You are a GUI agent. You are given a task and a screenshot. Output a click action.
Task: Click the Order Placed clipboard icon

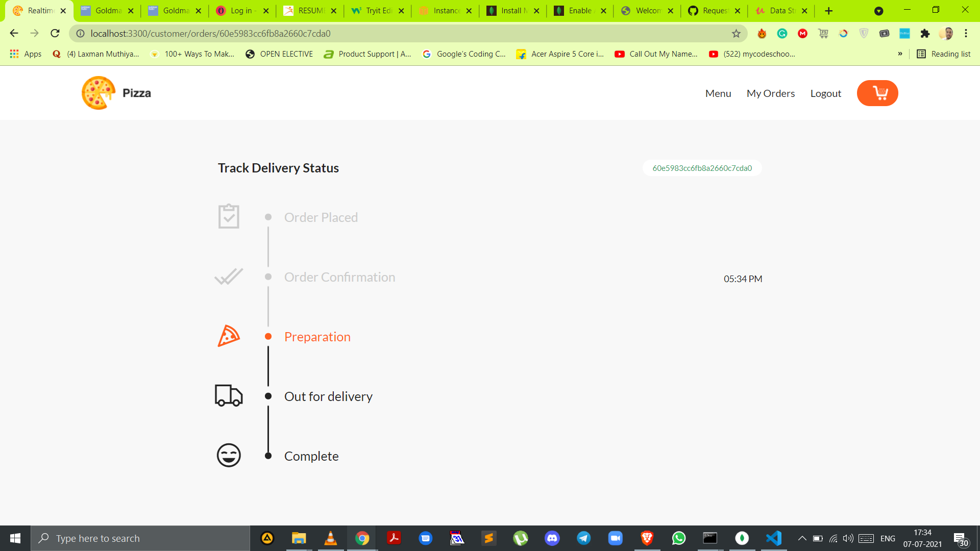coord(228,216)
